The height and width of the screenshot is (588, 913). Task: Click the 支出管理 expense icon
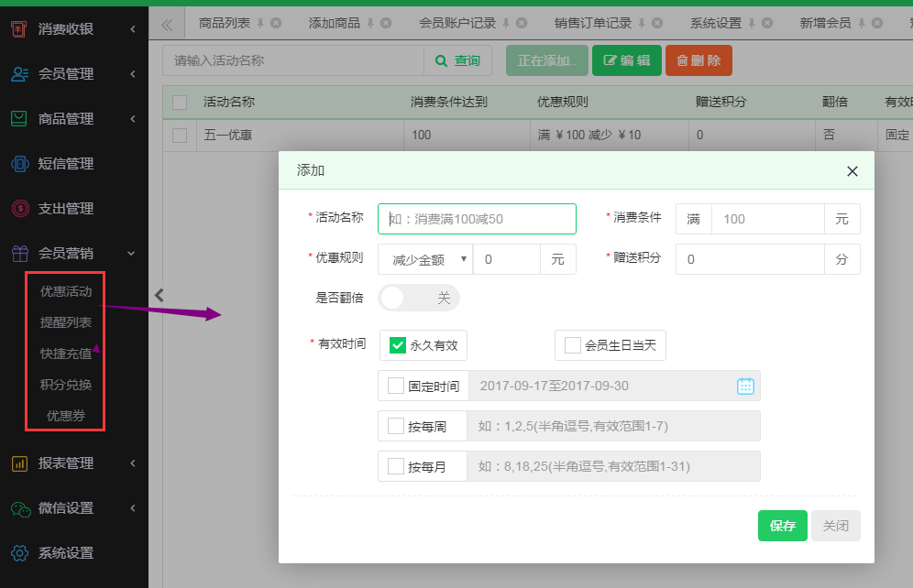[19, 209]
